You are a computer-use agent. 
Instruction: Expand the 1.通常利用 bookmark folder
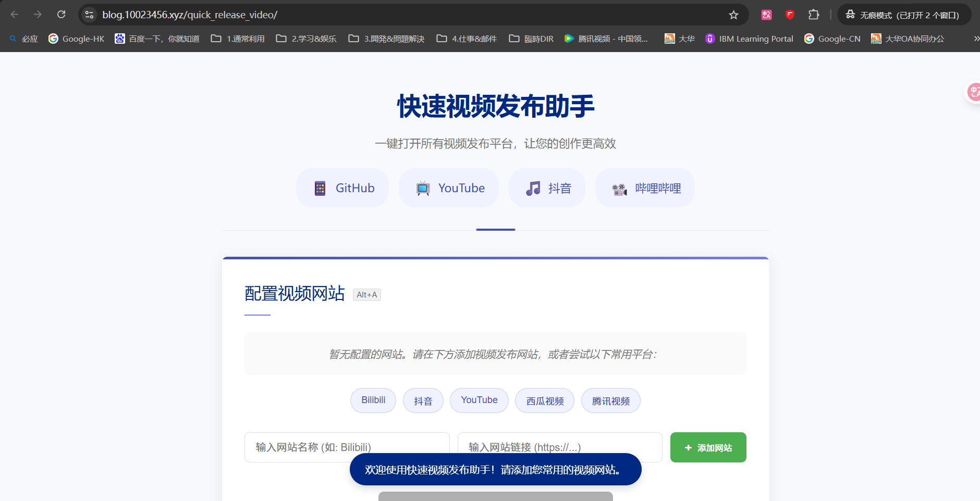(x=238, y=39)
